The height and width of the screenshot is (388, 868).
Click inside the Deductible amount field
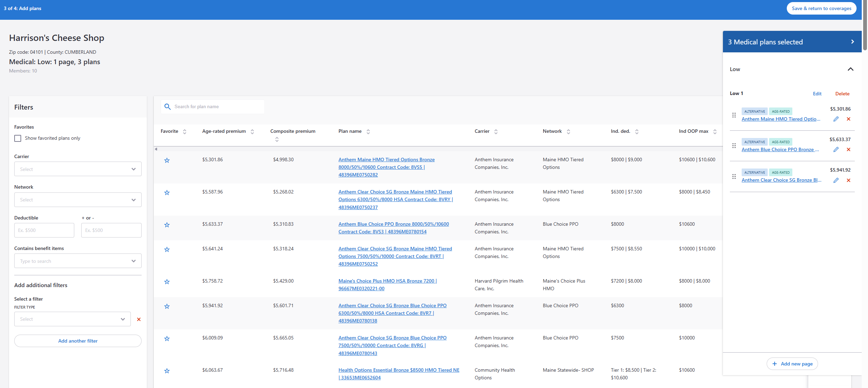44,230
